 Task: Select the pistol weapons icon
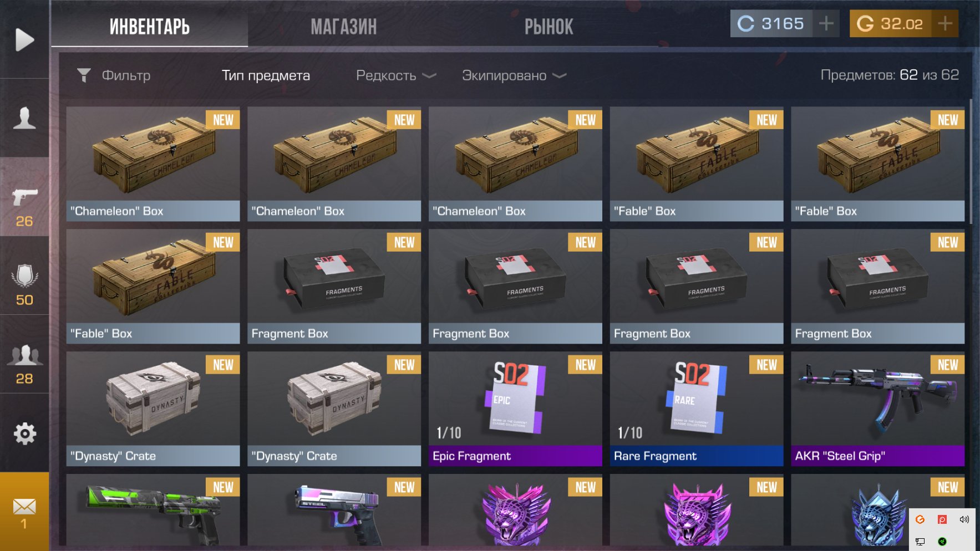point(24,197)
